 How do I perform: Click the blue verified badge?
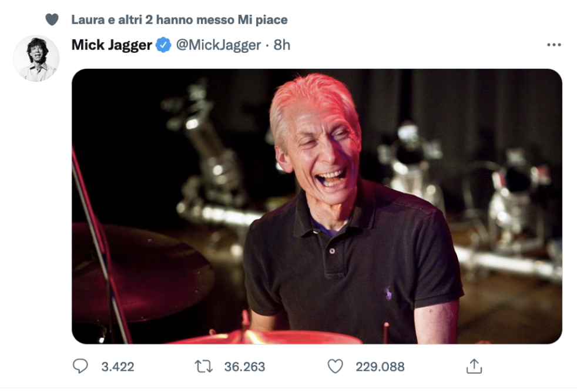click(x=163, y=45)
